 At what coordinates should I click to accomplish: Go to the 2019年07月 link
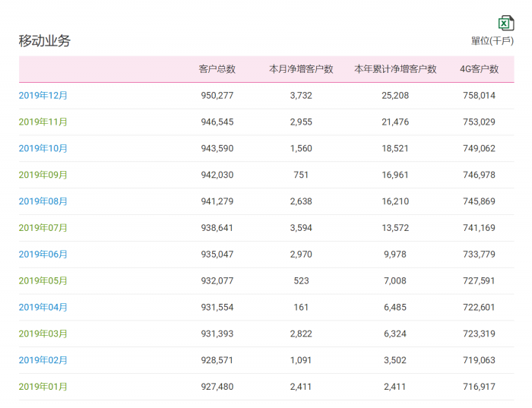(x=43, y=228)
